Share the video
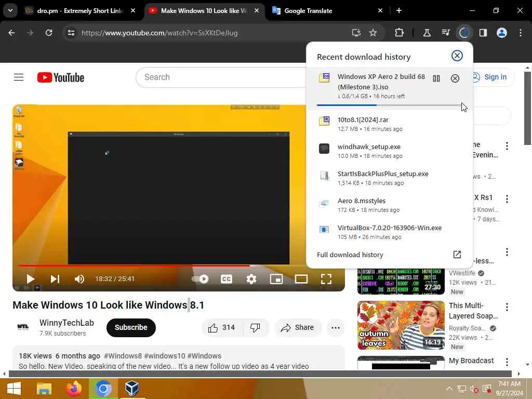 298,328
